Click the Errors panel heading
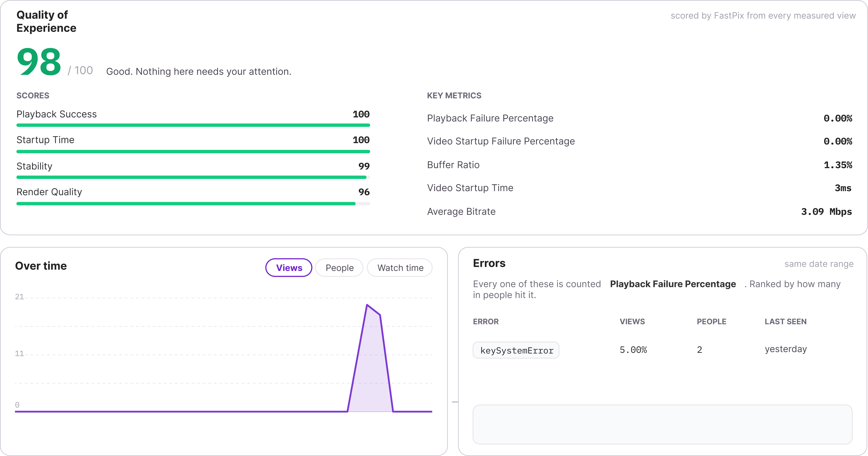The height and width of the screenshot is (456, 868). click(489, 263)
